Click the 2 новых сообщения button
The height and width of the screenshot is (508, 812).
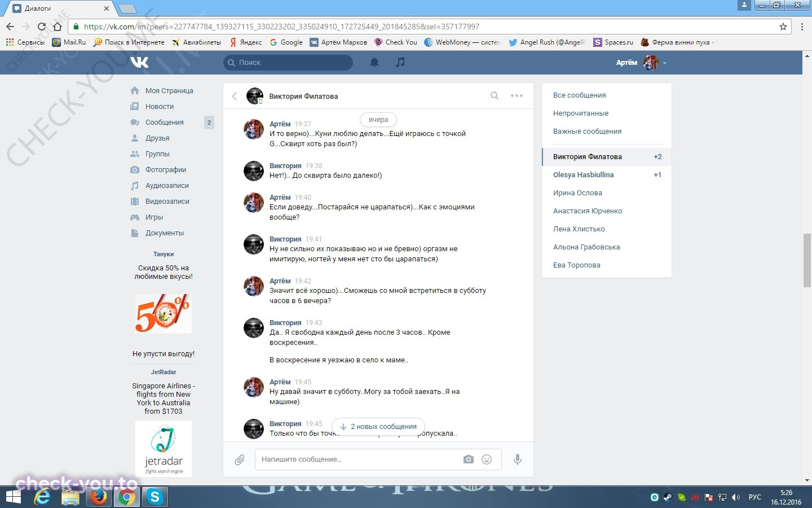378,427
